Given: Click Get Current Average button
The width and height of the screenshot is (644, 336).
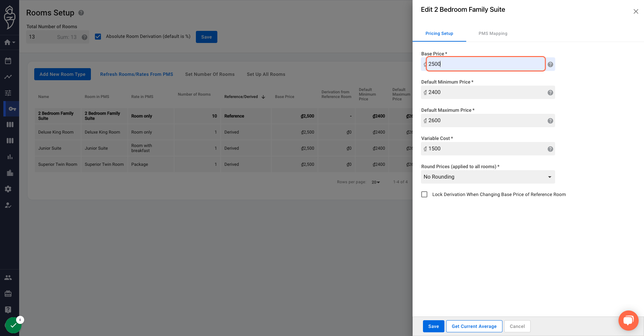Looking at the screenshot, I should coord(474,326).
